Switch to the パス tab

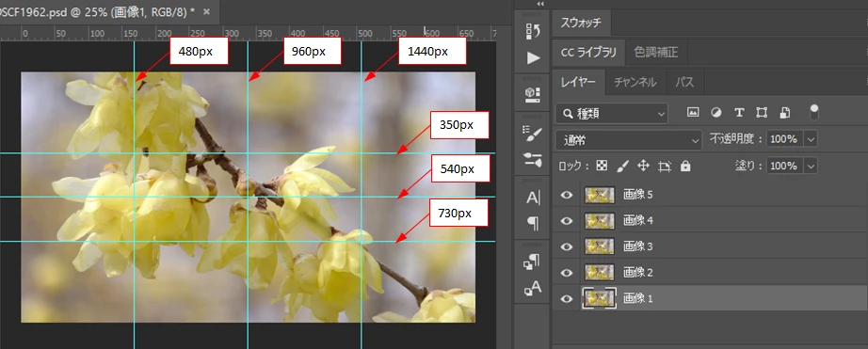[x=684, y=83]
